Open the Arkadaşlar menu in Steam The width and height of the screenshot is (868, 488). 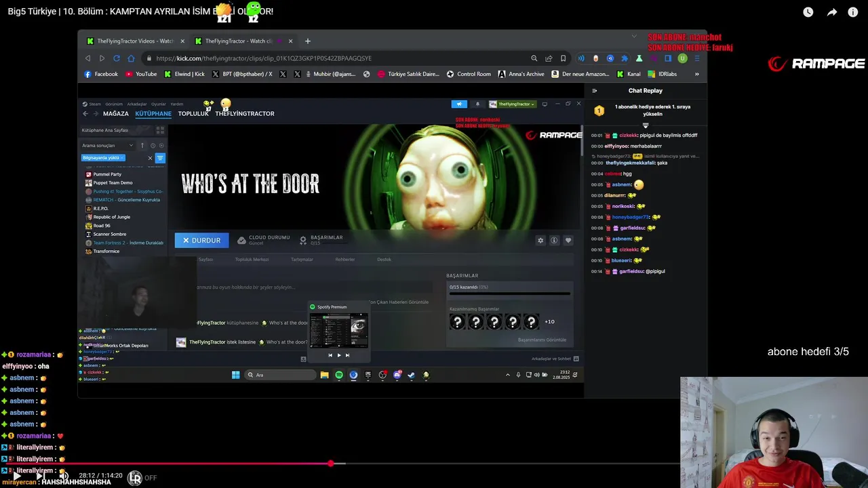click(x=137, y=104)
